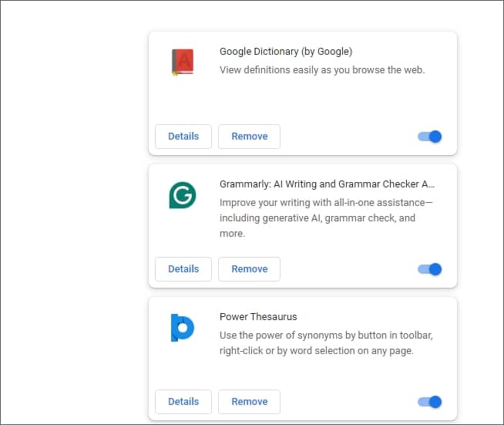Image resolution: width=504 pixels, height=425 pixels.
Task: Click the 'Grammarly: AI Writing and Grammar Checker' title
Action: click(x=327, y=184)
